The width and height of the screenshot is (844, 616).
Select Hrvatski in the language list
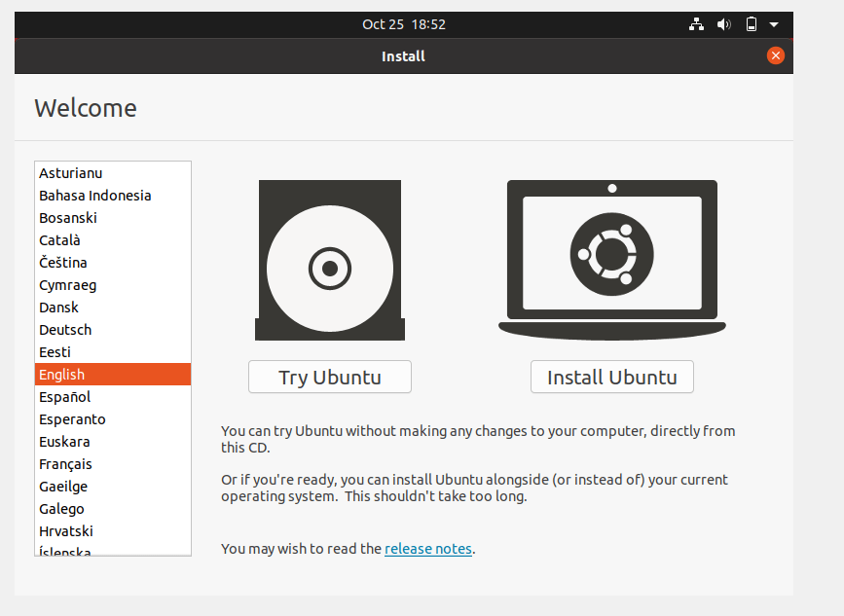pos(66,531)
